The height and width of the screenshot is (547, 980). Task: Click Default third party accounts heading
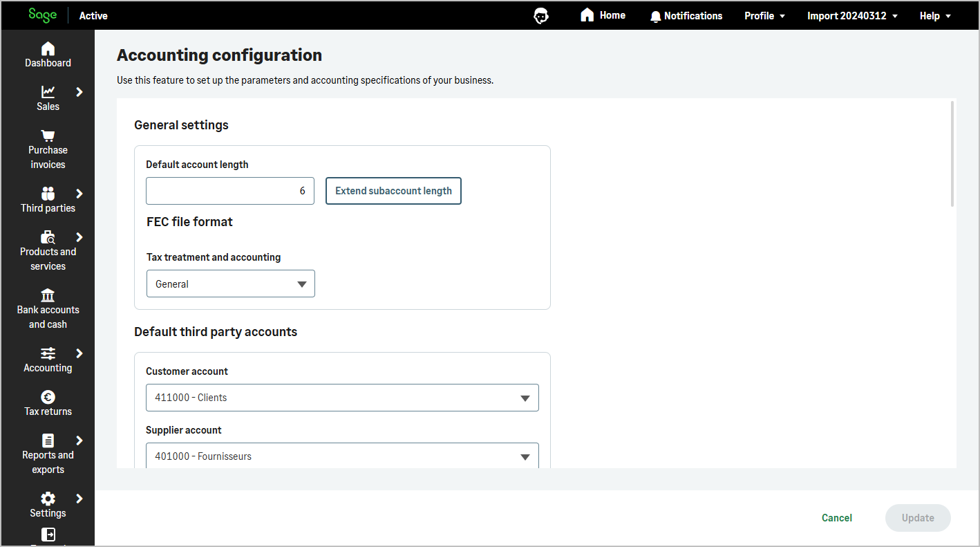click(x=216, y=332)
